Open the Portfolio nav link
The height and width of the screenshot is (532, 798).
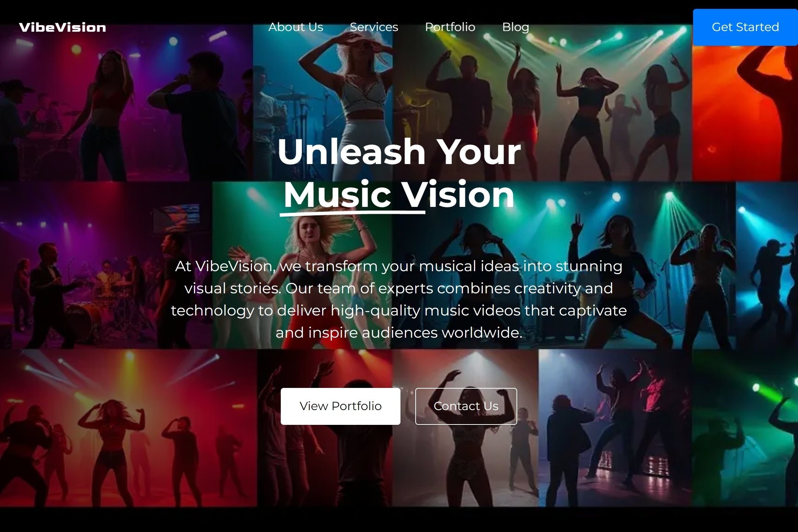pos(450,27)
